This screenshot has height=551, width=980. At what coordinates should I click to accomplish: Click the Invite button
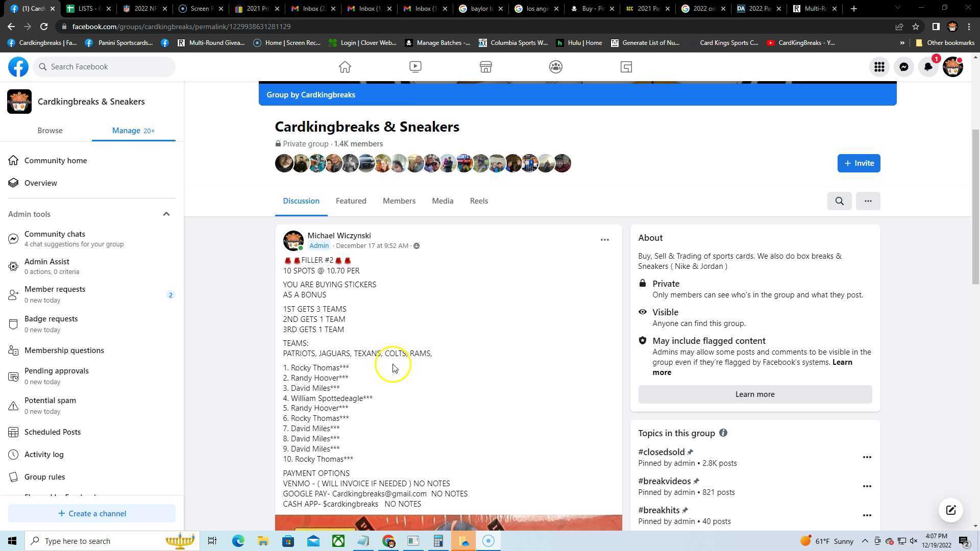click(859, 163)
